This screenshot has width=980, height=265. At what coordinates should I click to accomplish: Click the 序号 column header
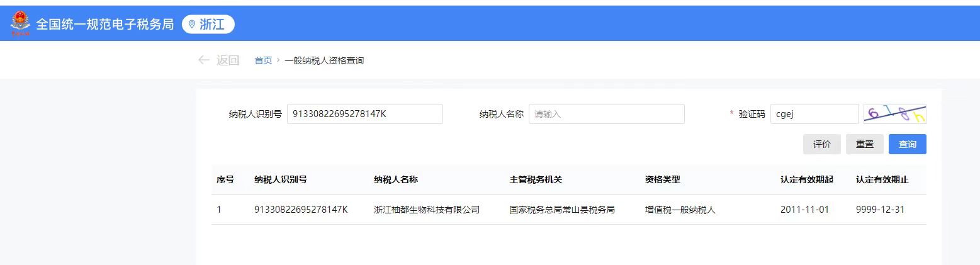[x=225, y=179]
